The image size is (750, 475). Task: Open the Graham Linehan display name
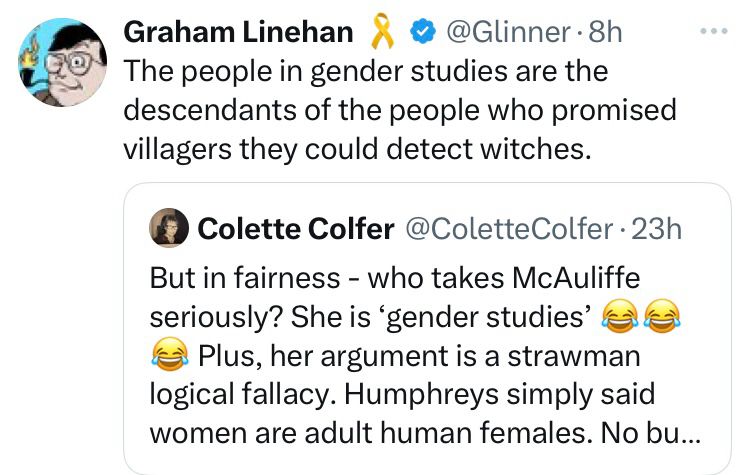[x=238, y=33]
